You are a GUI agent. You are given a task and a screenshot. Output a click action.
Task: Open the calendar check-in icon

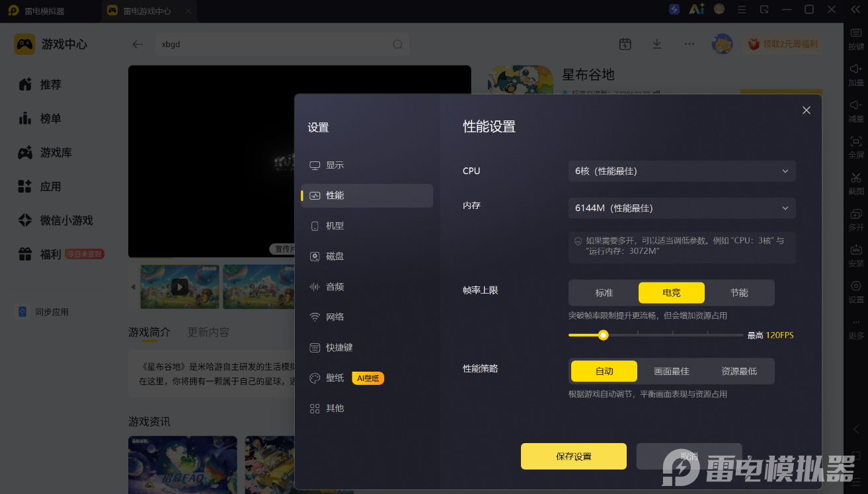click(625, 44)
